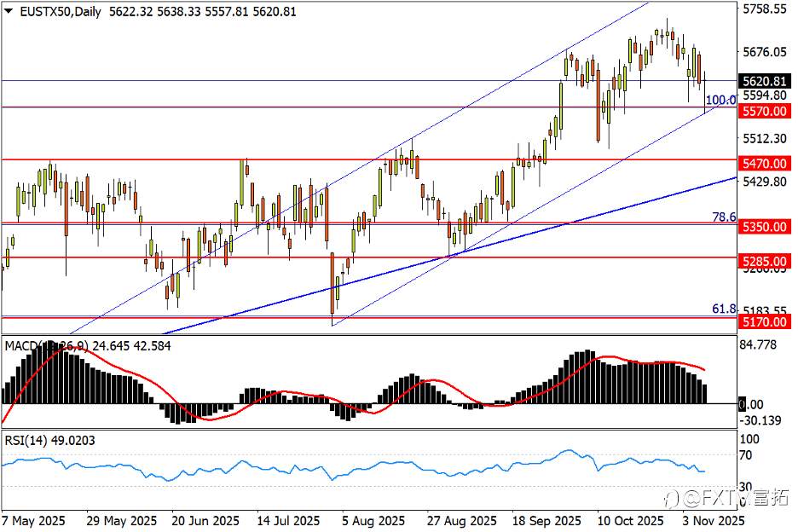Click the 10 Oct 2025 date label

[x=631, y=521]
